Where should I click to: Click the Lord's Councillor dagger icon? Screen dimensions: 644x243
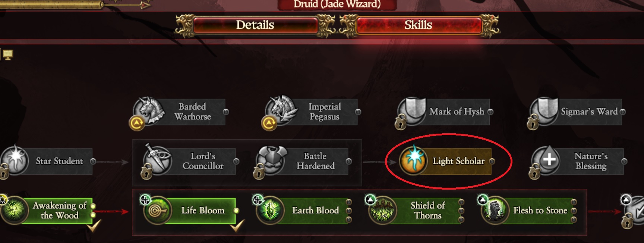click(158, 161)
